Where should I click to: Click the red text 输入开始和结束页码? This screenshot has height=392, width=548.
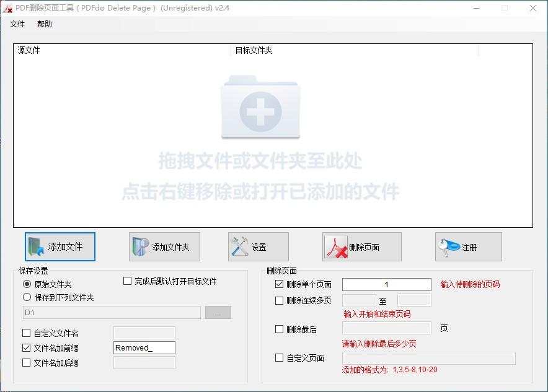coord(377,314)
